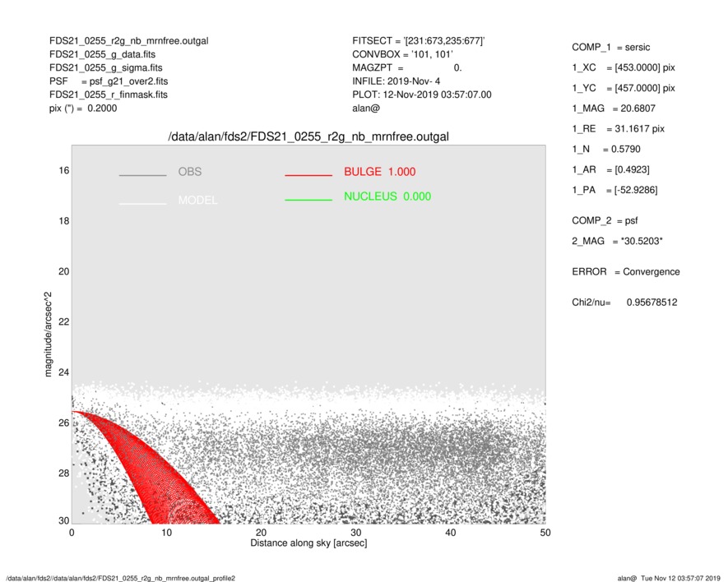Click the FITSECT header line
The width and height of the screenshot is (728, 582).
click(x=418, y=40)
